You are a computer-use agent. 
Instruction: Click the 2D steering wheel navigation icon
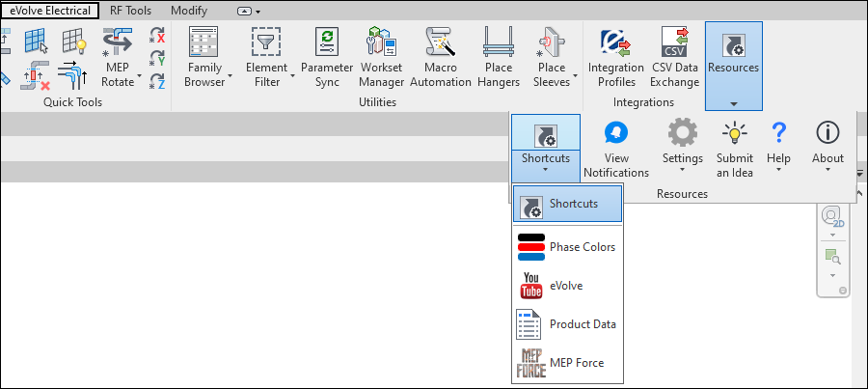(833, 216)
